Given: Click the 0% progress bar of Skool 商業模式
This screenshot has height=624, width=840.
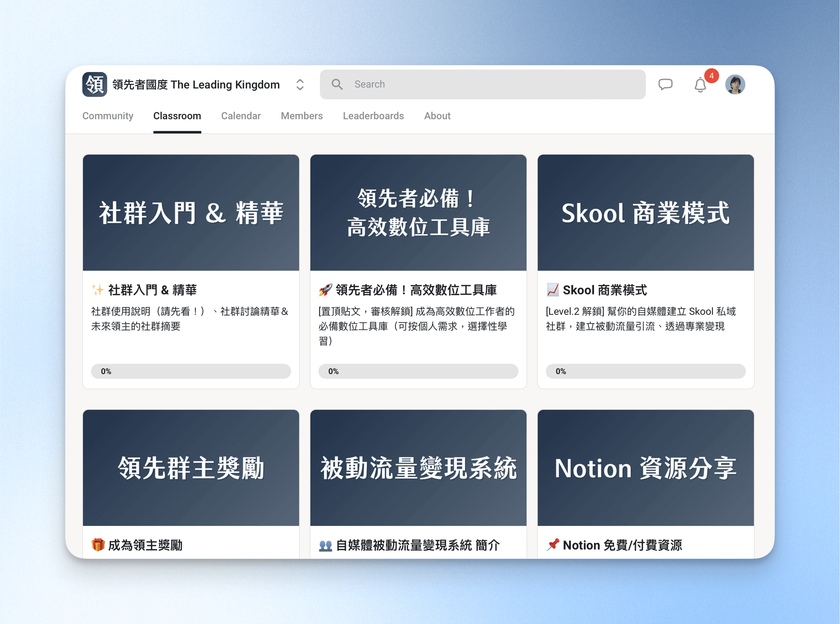Looking at the screenshot, I should [x=645, y=371].
